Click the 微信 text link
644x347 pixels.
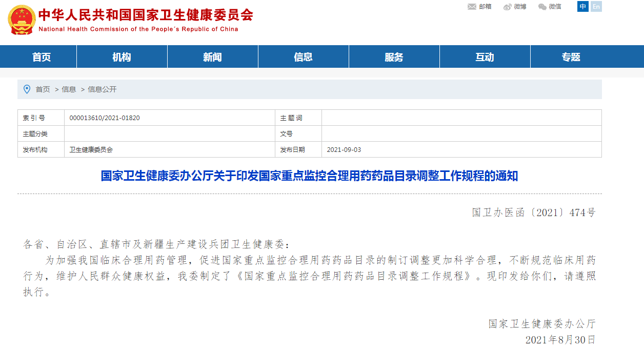(555, 7)
